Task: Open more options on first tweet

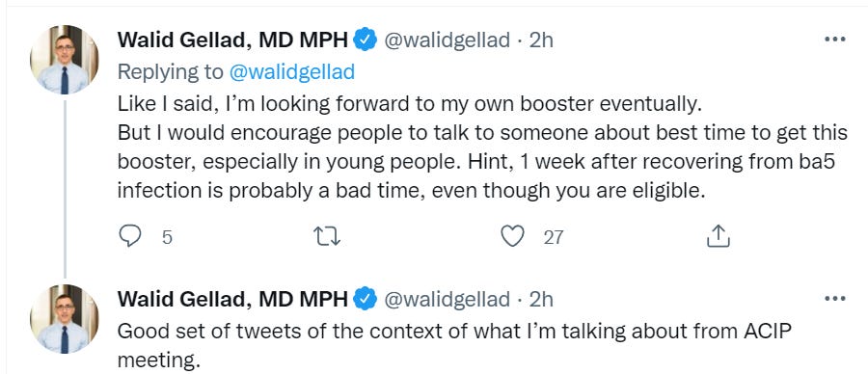Action: (x=835, y=40)
